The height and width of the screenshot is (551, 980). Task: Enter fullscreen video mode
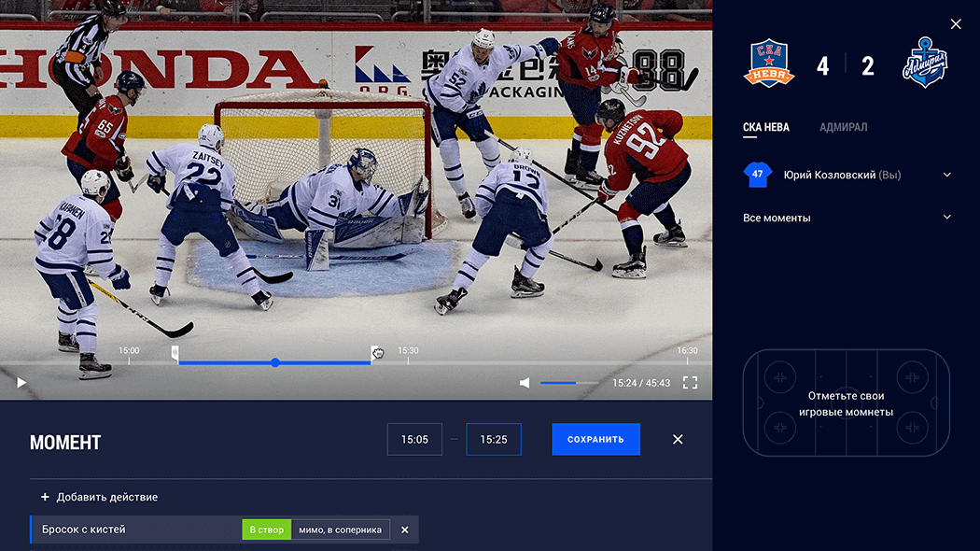[690, 383]
